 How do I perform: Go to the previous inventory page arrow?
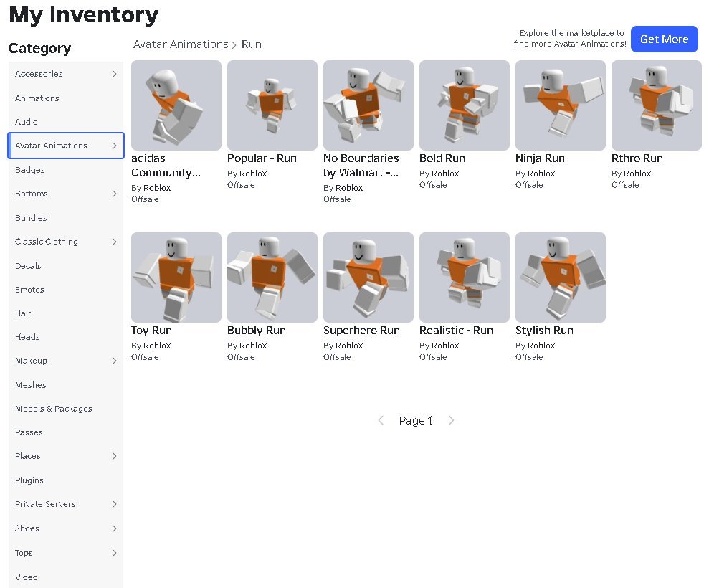coord(381,421)
